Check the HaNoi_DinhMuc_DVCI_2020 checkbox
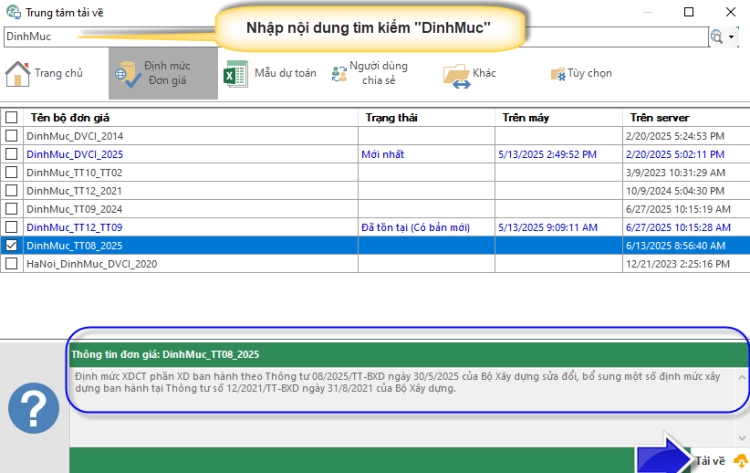750x473 pixels. (11, 264)
